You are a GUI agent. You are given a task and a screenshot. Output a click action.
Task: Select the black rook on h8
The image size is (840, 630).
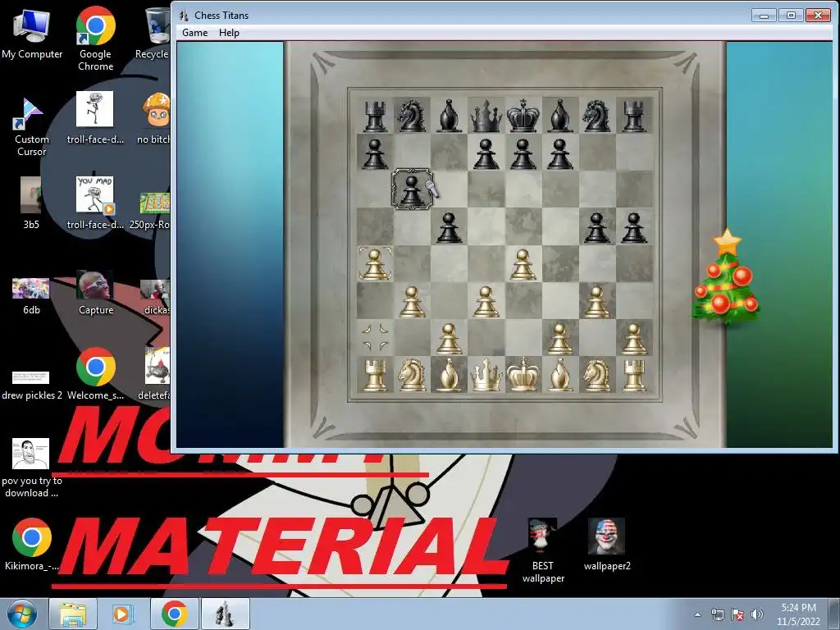634,116
